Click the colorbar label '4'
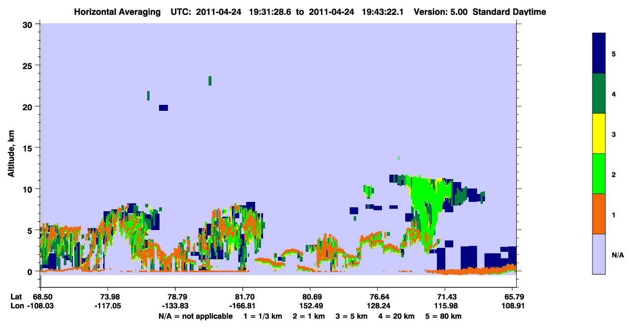Screen dimensions: 644x330 [x=614, y=94]
